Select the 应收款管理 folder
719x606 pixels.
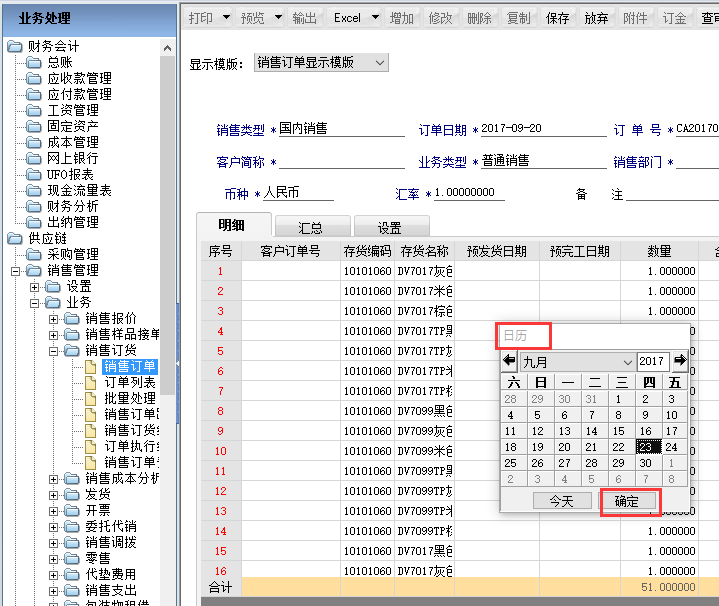pos(79,78)
